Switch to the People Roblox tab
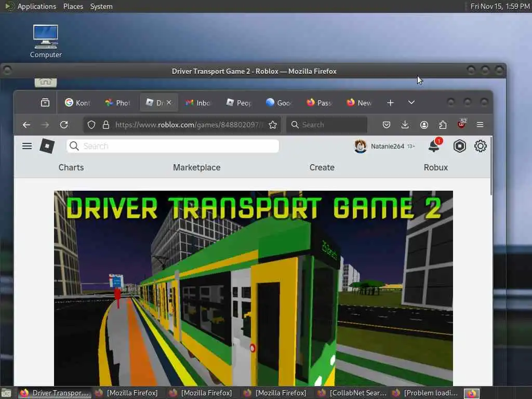Screen dimensions: 532x399 (239, 103)
